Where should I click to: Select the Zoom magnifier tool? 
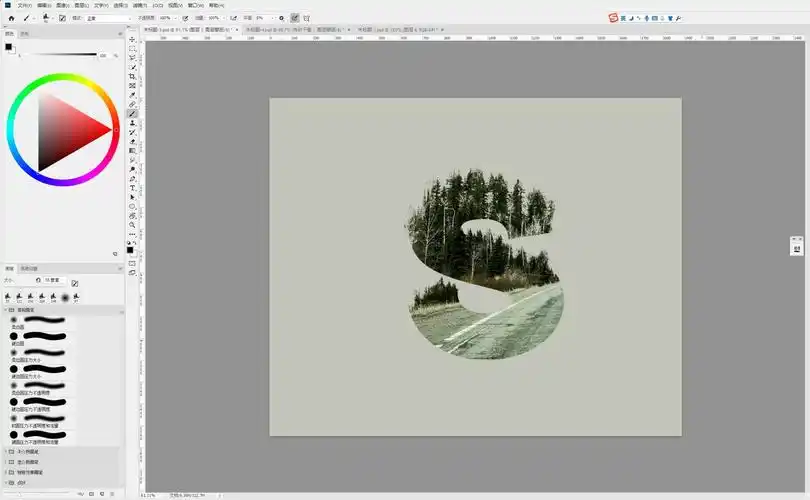pos(133,225)
